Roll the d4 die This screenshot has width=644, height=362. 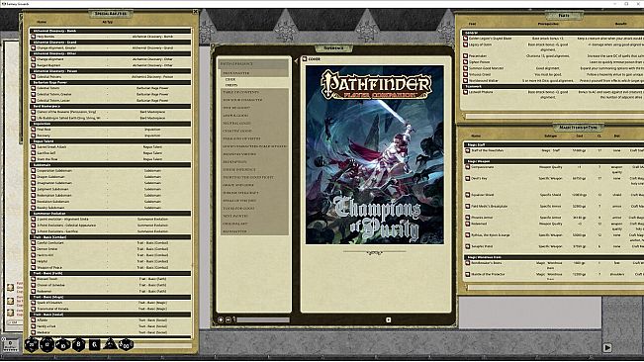tap(110, 343)
